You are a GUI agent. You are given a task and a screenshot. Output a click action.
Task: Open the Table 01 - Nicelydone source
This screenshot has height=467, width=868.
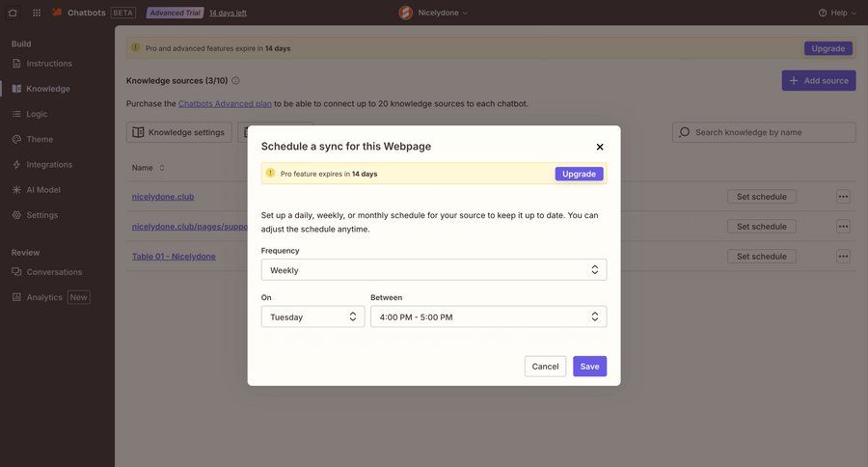point(174,257)
